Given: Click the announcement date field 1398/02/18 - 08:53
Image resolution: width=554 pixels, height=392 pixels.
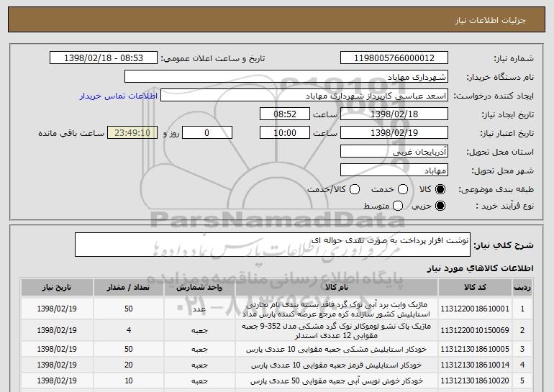Looking at the screenshot, I should (104, 58).
